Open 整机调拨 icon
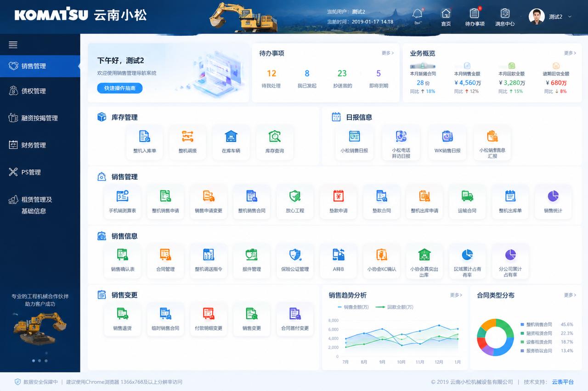 tap(187, 136)
